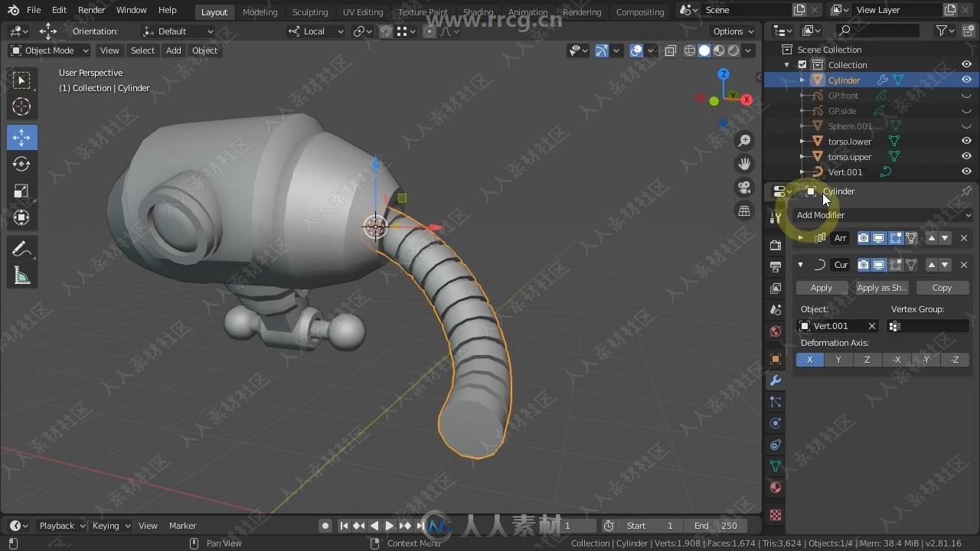Toggle X-Ray view in header

pyautogui.click(x=671, y=51)
